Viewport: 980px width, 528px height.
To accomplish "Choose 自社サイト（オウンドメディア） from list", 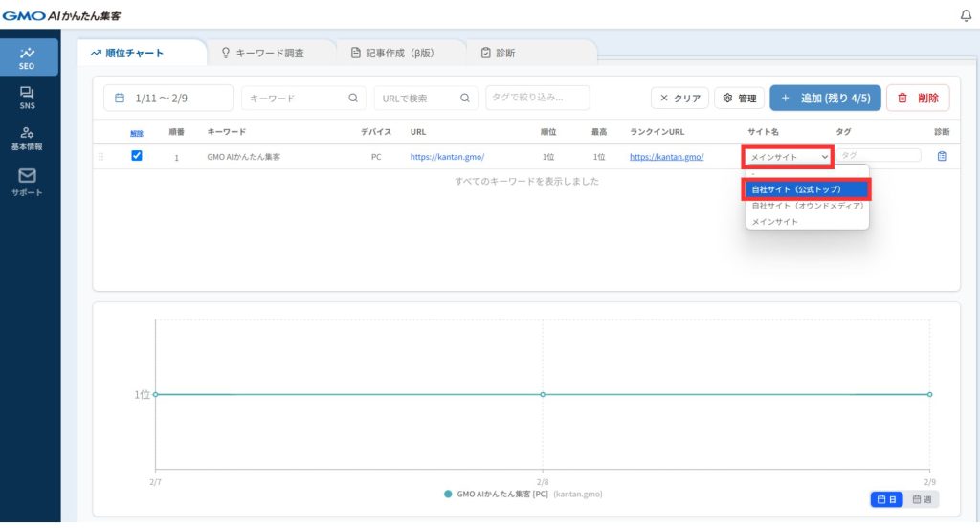I will [x=807, y=206].
